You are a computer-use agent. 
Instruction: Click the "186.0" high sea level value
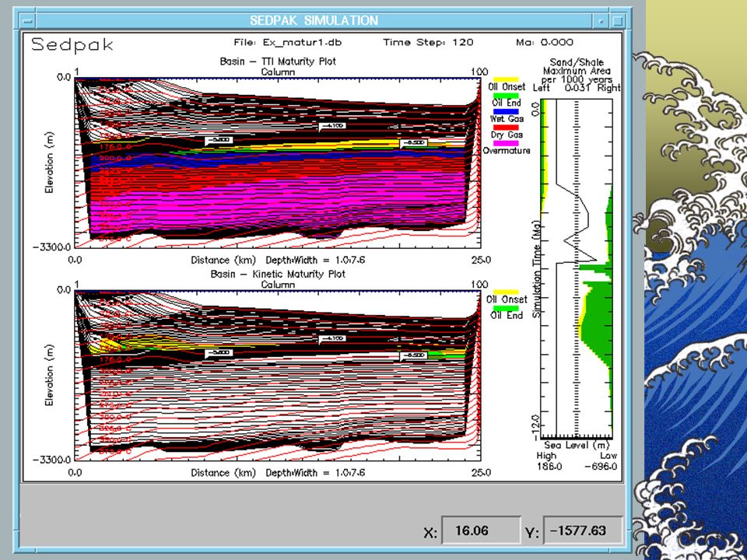549,466
